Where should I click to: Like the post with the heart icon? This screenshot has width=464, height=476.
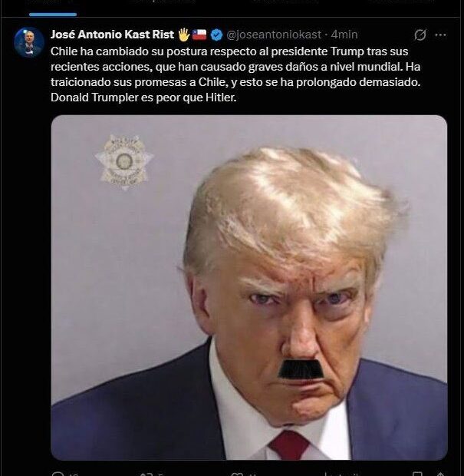[237, 474]
